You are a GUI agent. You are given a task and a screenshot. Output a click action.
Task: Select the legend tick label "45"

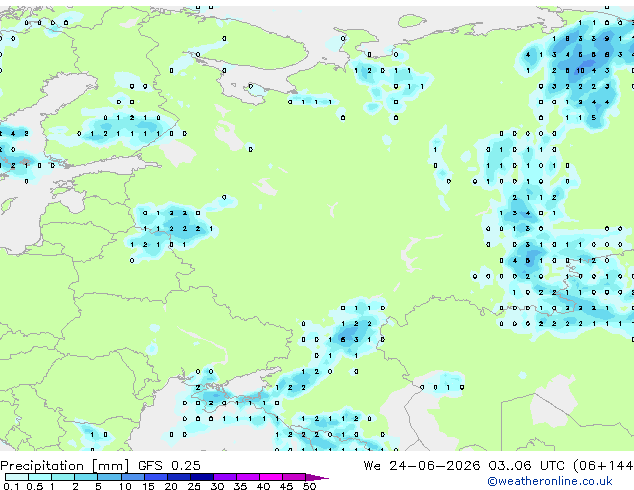coord(286,486)
